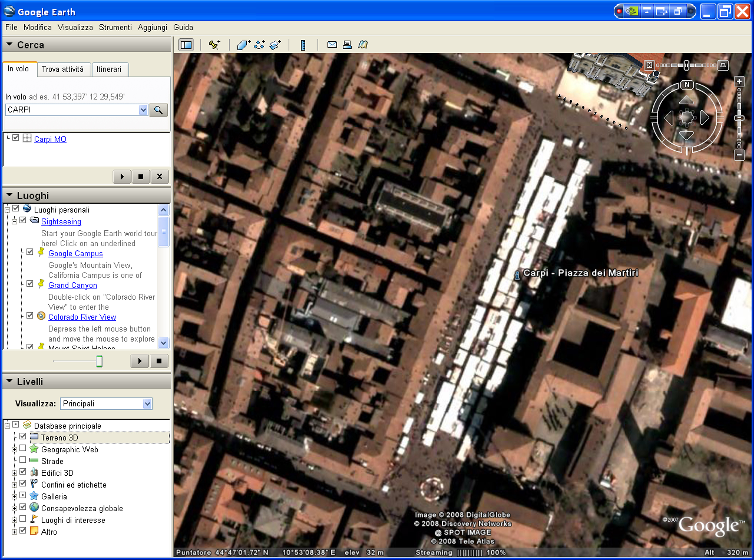The width and height of the screenshot is (754, 560).
Task: Enable the Geographic Web layer
Action: [23, 448]
